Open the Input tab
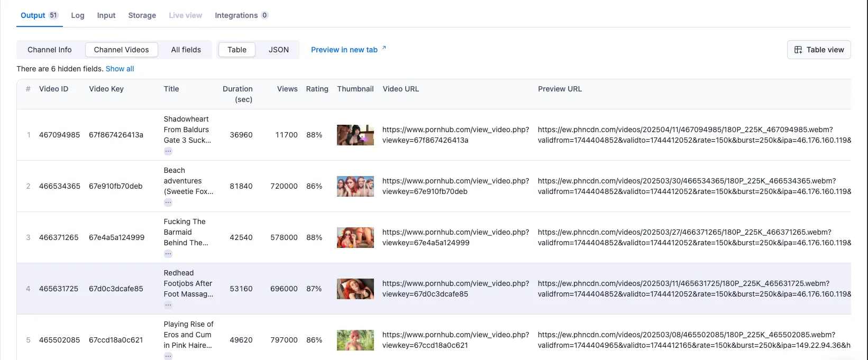The image size is (868, 360). click(x=106, y=15)
